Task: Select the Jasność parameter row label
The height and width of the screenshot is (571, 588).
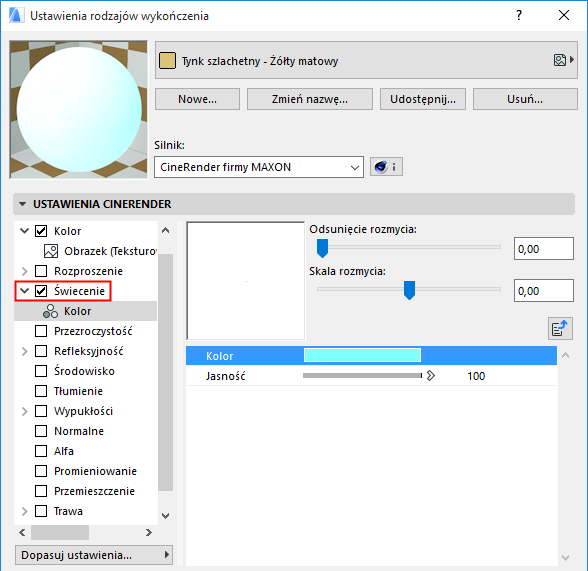Action: [x=225, y=376]
